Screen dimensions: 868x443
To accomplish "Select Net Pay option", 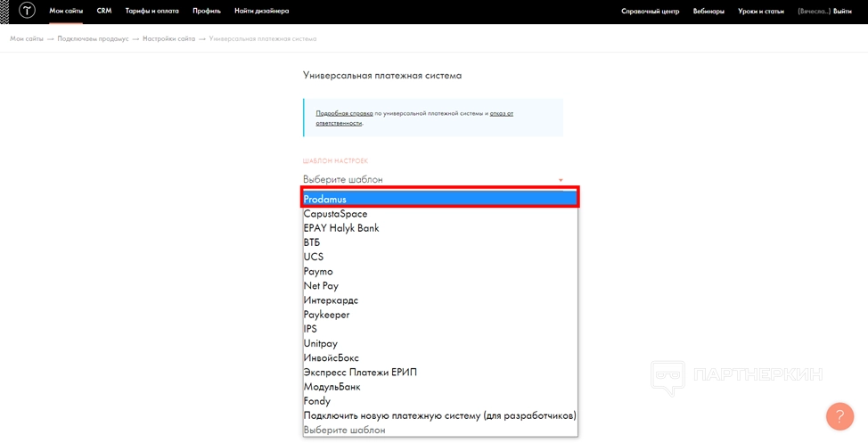I will 440,286.
